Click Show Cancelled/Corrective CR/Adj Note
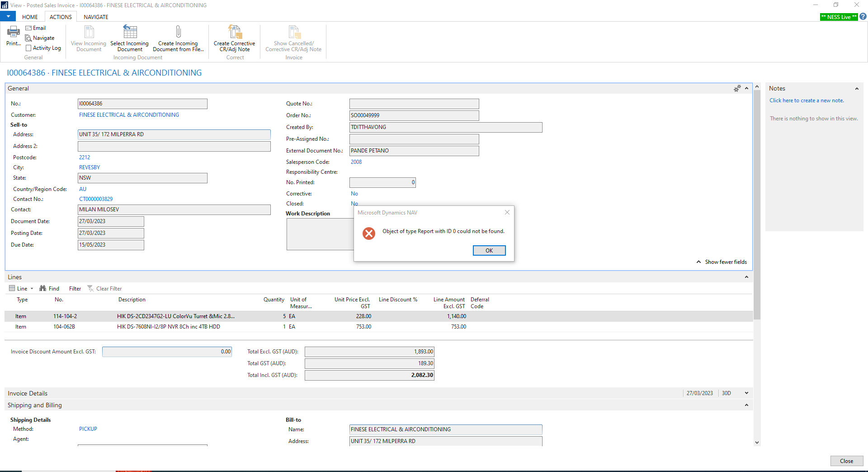The height and width of the screenshot is (472, 868). pos(294,38)
